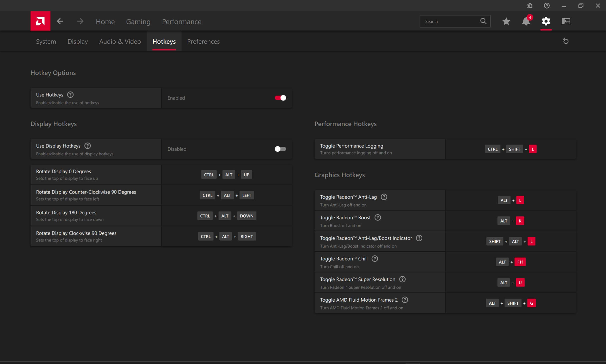606x364 pixels.
Task: Open notifications bell icon
Action: (x=526, y=21)
